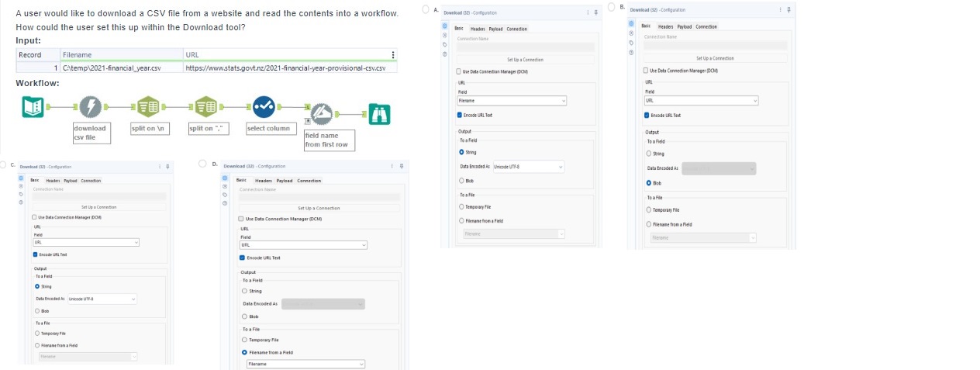The width and height of the screenshot is (980, 370).
Task: Click the Connection Name field in option B
Action: click(x=716, y=46)
